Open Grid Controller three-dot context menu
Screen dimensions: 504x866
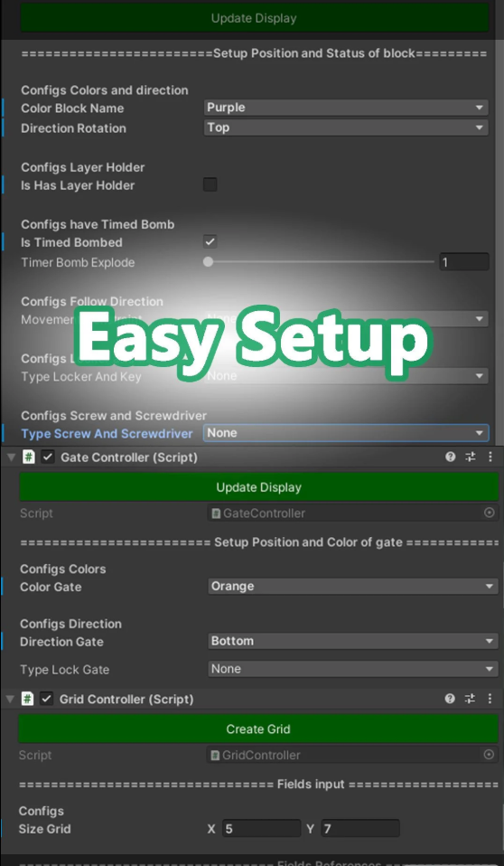[x=490, y=699]
